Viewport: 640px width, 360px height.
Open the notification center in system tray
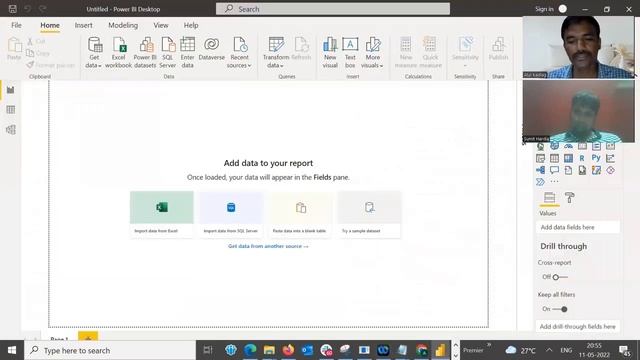click(x=624, y=350)
